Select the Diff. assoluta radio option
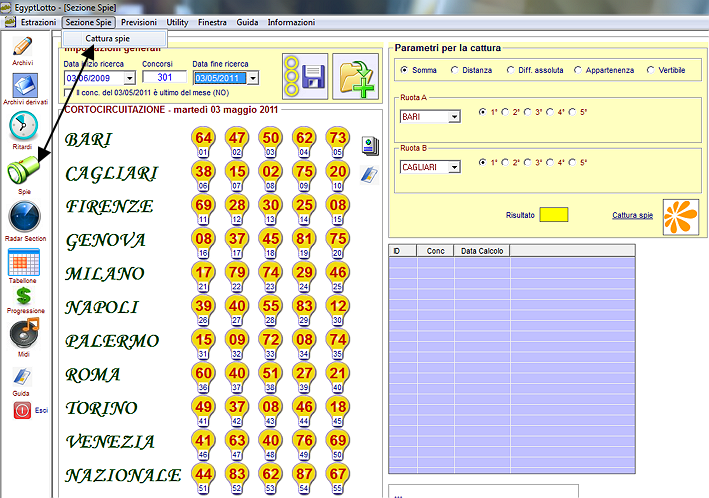The image size is (709, 498). click(510, 70)
